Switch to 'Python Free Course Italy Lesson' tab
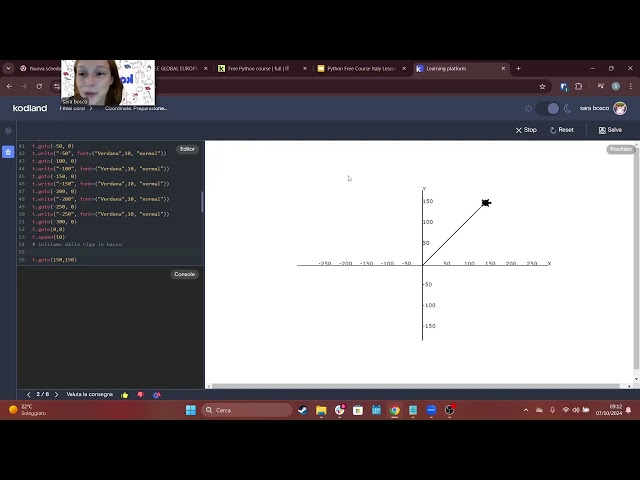 point(361,69)
